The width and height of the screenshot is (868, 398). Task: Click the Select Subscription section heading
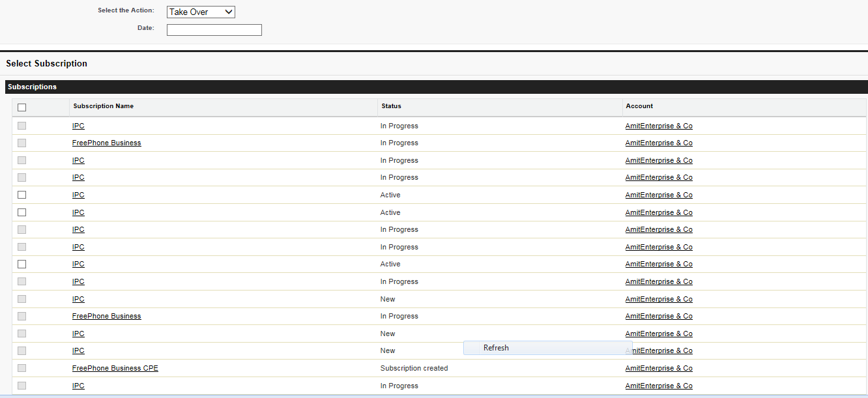(46, 63)
